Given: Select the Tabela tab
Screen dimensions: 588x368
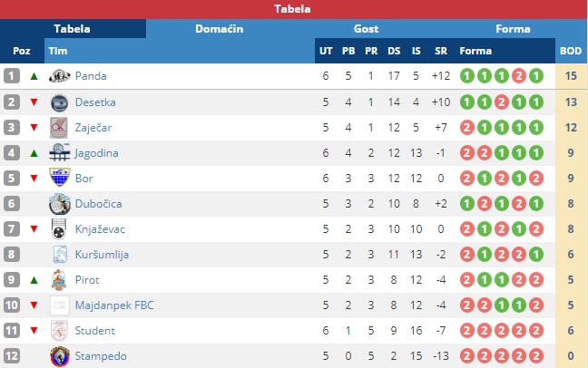Looking at the screenshot, I should [72, 29].
